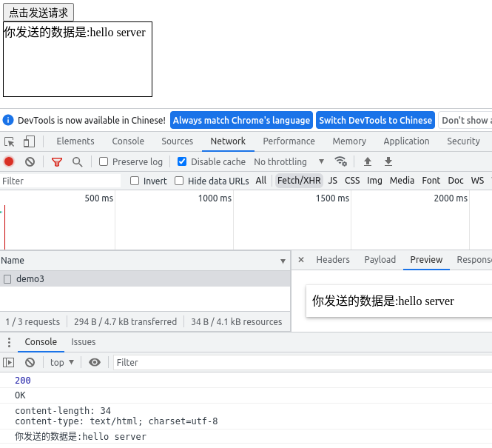
Task: Open the top-level Console tab
Action: (128, 141)
